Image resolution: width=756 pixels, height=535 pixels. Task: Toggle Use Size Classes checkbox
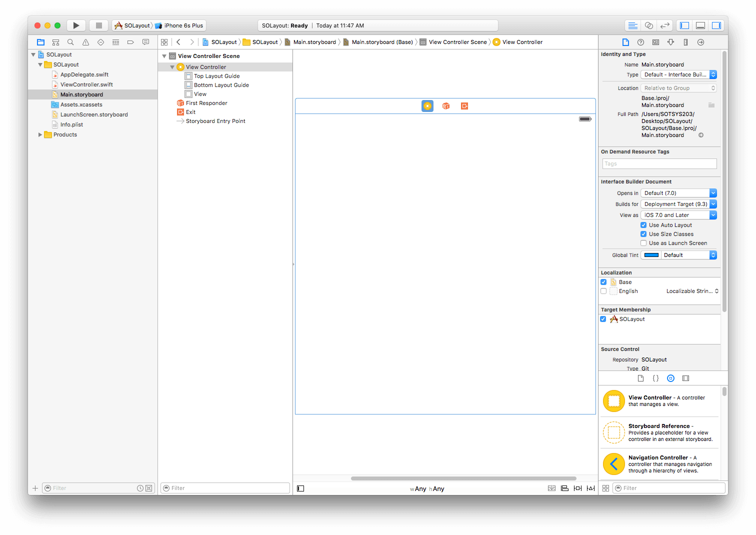click(x=643, y=234)
